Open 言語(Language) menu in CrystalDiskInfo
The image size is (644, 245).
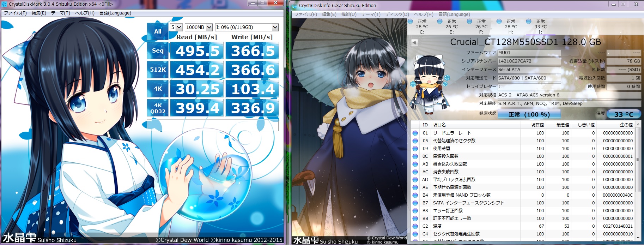[454, 14]
